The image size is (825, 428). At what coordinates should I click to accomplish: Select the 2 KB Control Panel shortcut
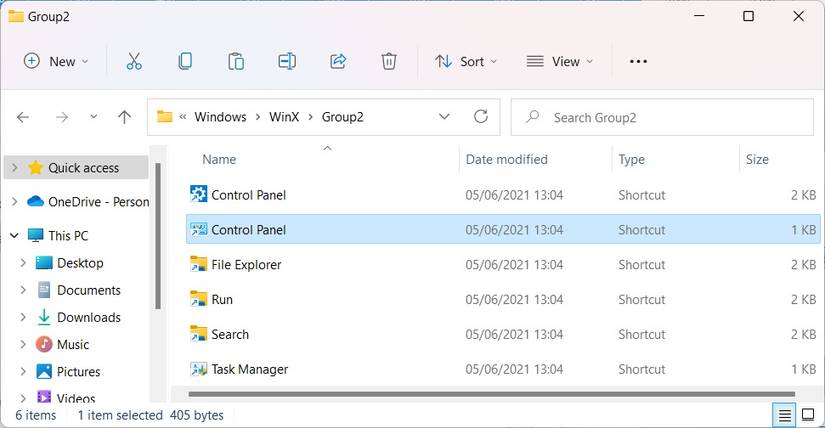(503, 195)
